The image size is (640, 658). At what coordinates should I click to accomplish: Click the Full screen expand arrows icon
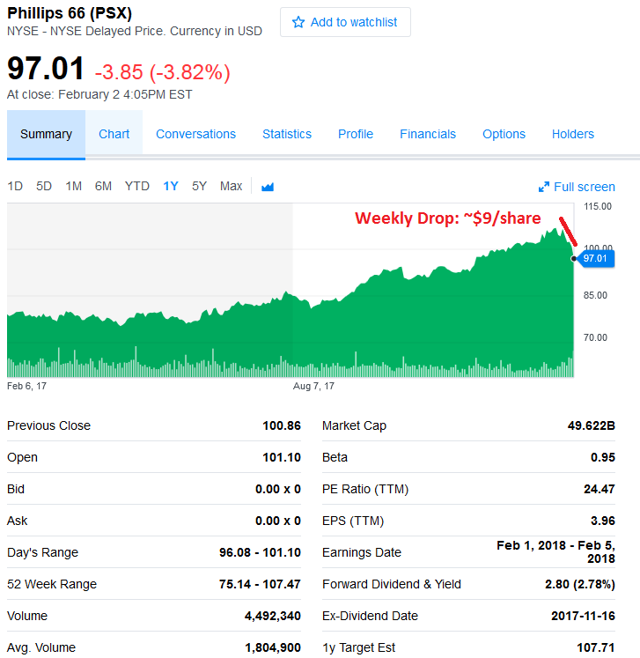coord(543,187)
